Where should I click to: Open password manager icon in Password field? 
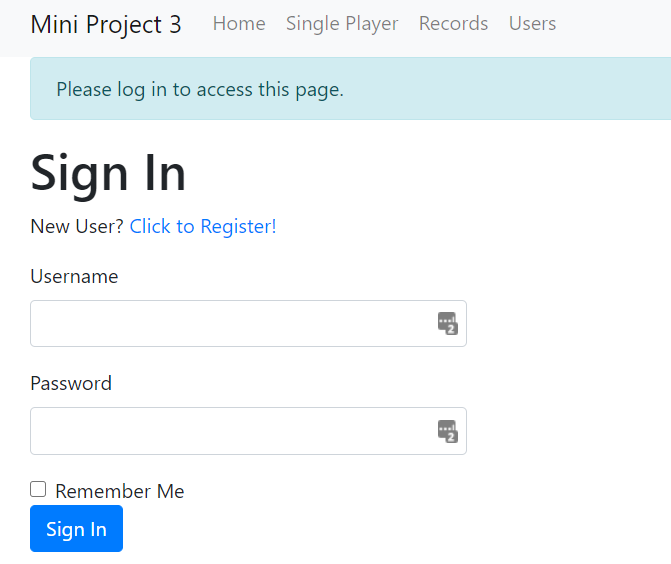pos(448,431)
